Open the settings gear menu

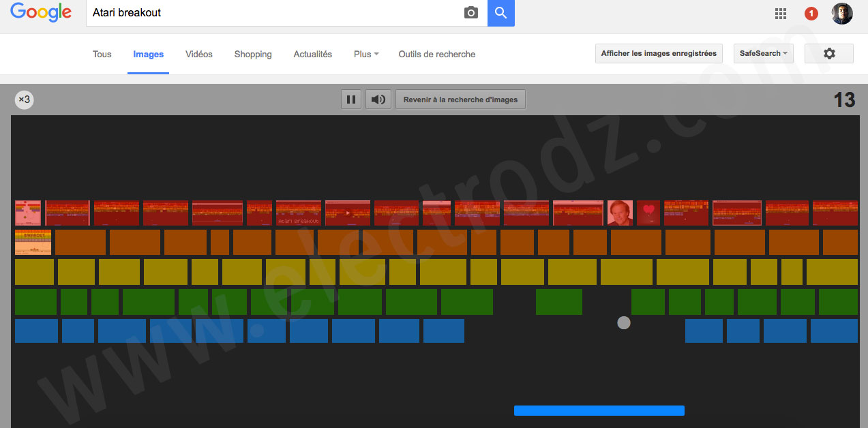(829, 53)
